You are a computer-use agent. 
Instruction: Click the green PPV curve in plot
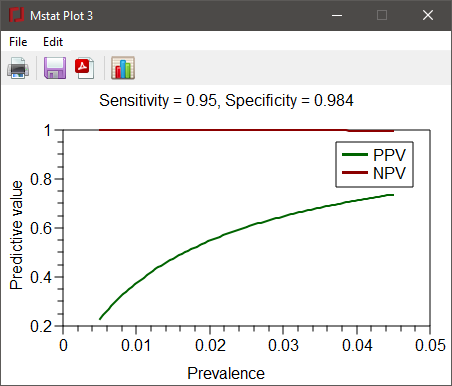(210, 240)
